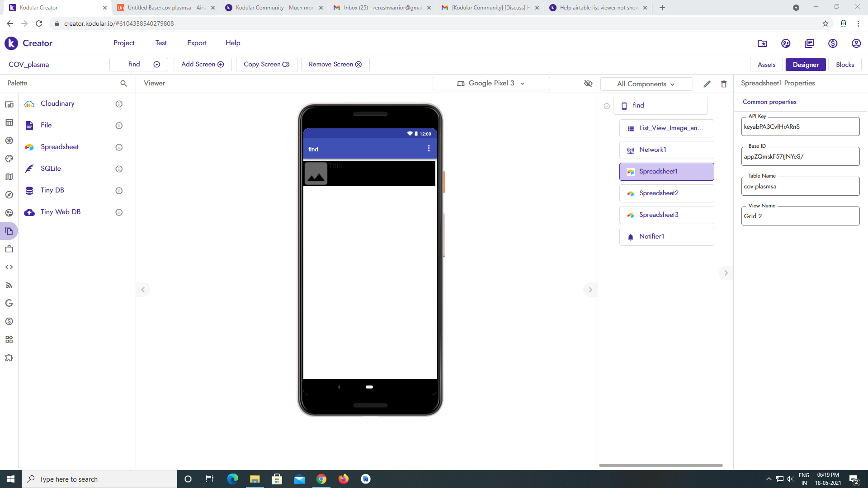
Task: Open the Google Pixel 3 device dropdown
Action: pyautogui.click(x=491, y=84)
